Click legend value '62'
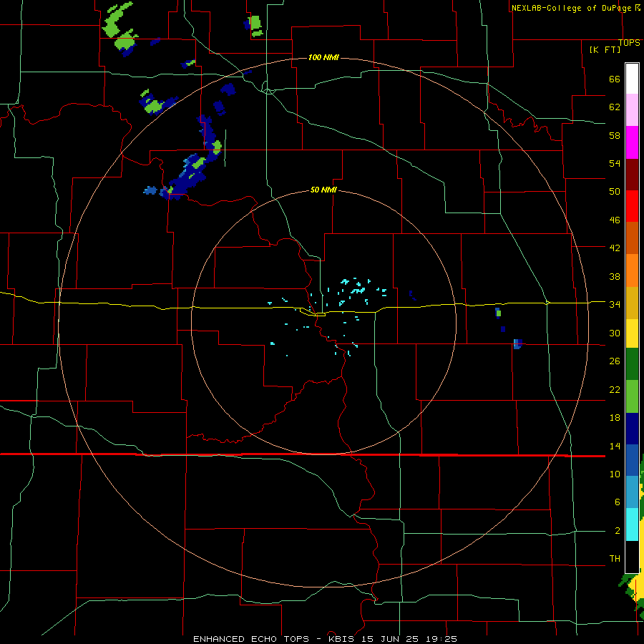Viewport: 644px width, 644px height. pyautogui.click(x=615, y=107)
